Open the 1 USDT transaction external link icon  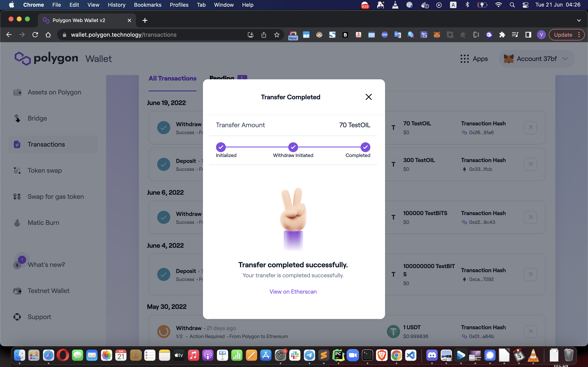click(x=530, y=331)
